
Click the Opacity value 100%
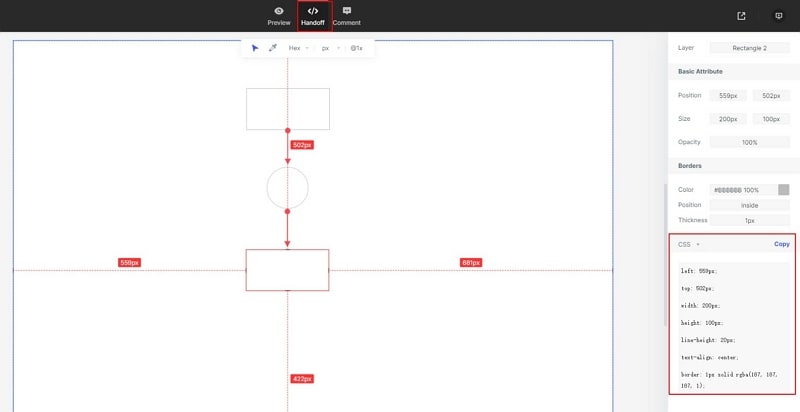tap(749, 142)
